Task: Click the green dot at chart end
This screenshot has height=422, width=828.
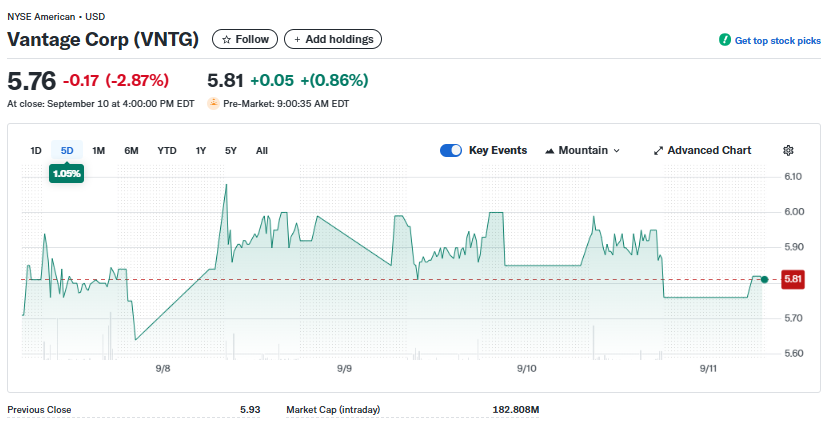Action: coord(764,279)
